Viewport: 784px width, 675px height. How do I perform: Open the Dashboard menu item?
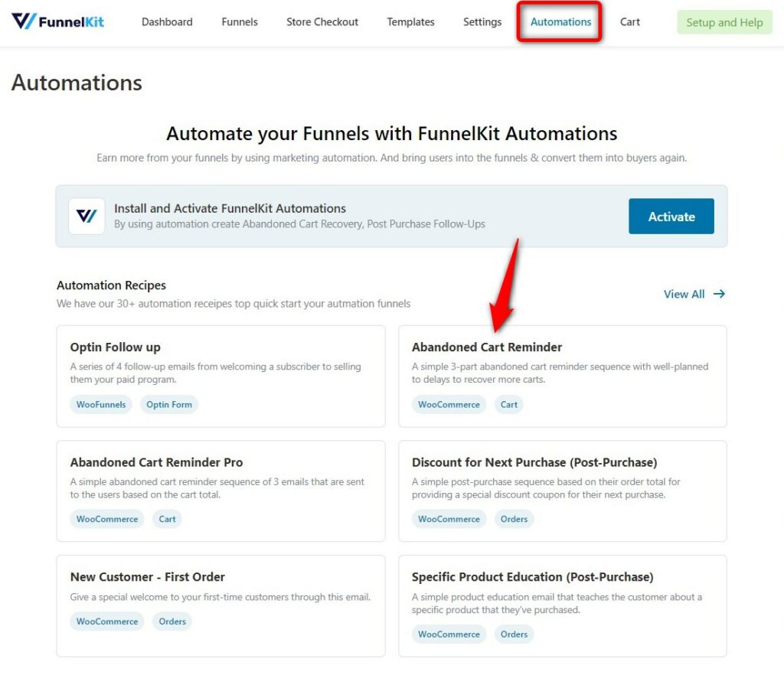coord(167,22)
